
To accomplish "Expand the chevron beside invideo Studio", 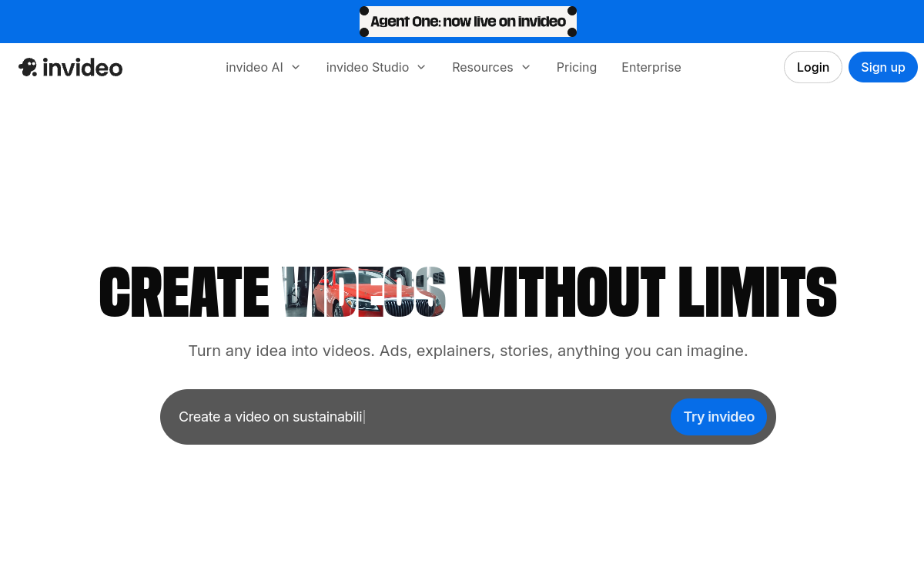I will click(421, 67).
